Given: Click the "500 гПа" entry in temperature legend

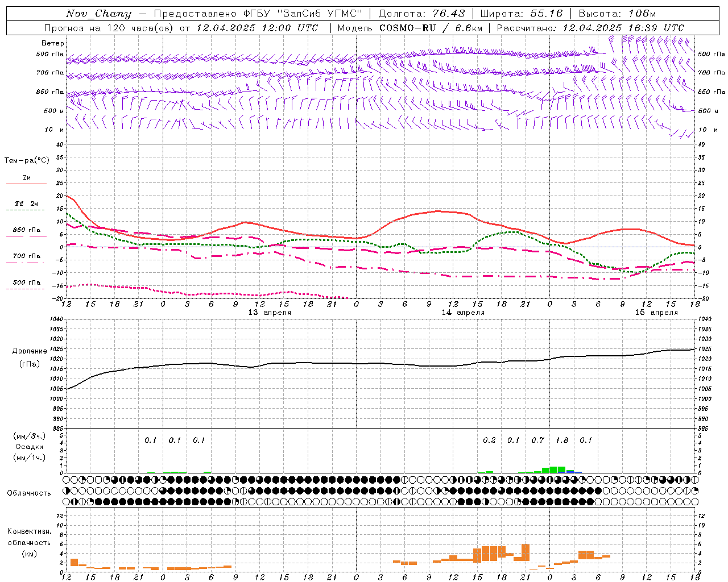Looking at the screenshot, I should 26,282.
